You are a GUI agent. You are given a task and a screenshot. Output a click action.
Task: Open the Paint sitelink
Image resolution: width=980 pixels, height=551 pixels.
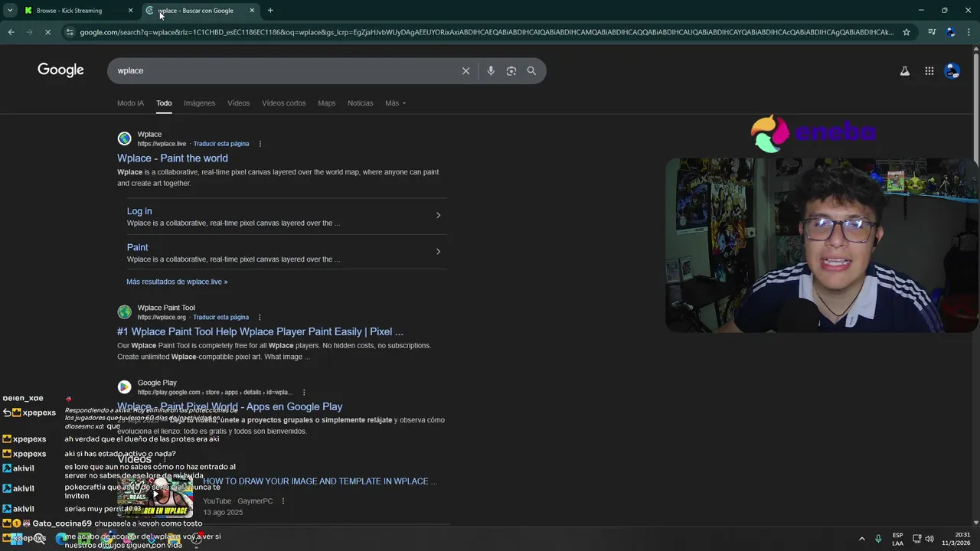(x=137, y=247)
